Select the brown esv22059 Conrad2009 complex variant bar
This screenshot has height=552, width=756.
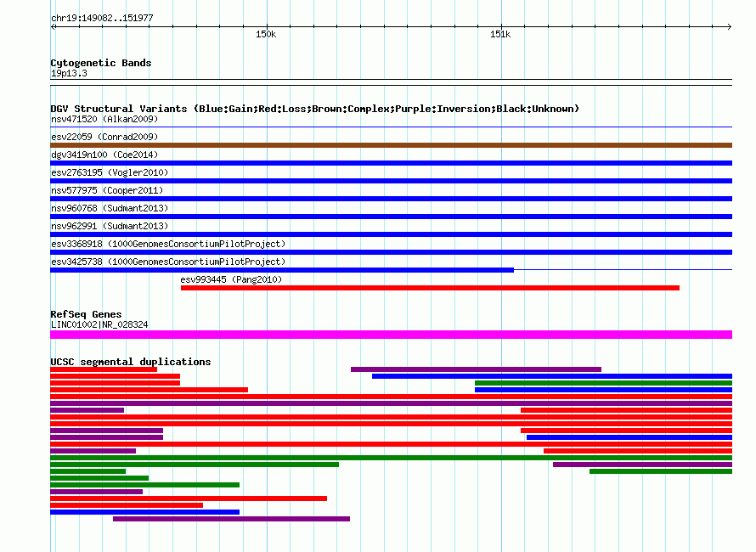click(391, 145)
